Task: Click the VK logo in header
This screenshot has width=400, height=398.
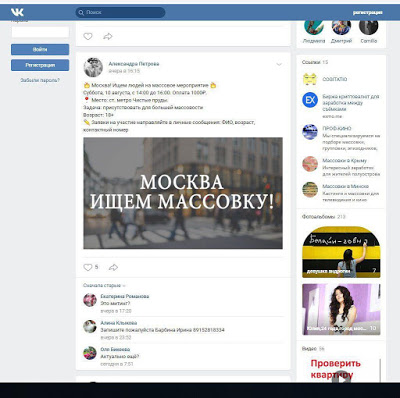Action: [x=17, y=12]
